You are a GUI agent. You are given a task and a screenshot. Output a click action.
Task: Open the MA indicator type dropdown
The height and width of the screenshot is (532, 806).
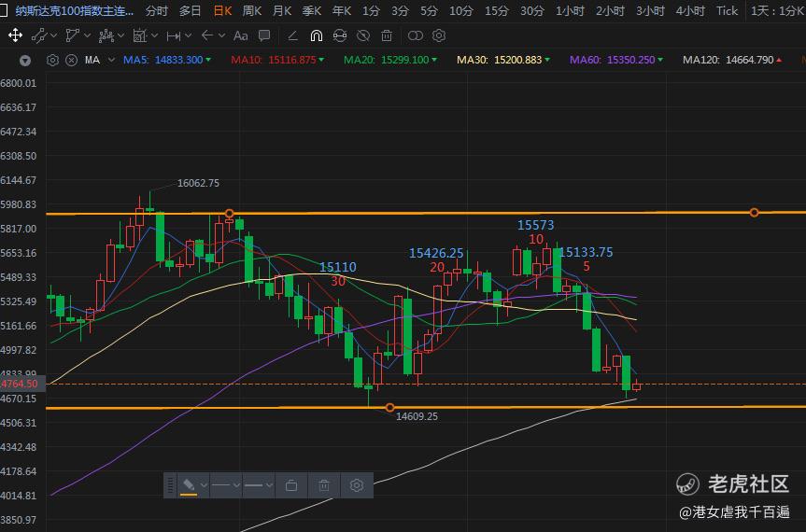[111, 60]
